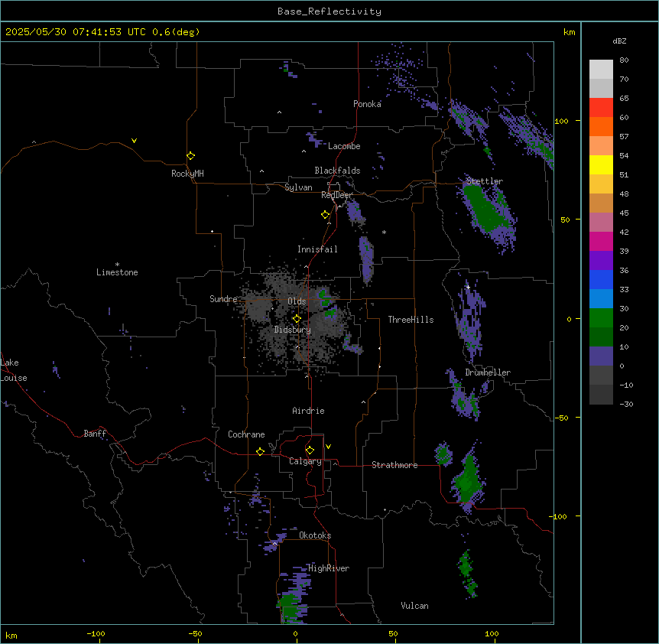Click the green radar echo south of HighRiver
The height and width of the screenshot is (644, 659).
coord(290,607)
